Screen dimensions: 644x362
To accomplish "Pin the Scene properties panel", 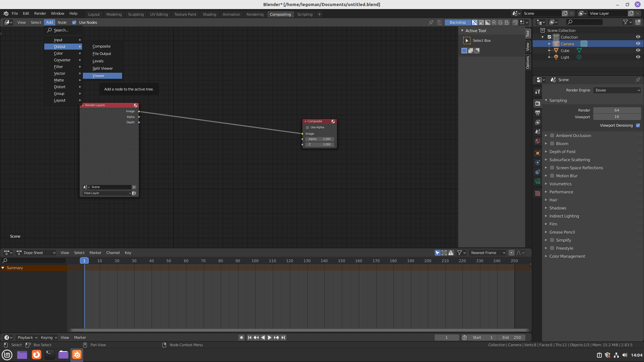I will click(x=638, y=80).
